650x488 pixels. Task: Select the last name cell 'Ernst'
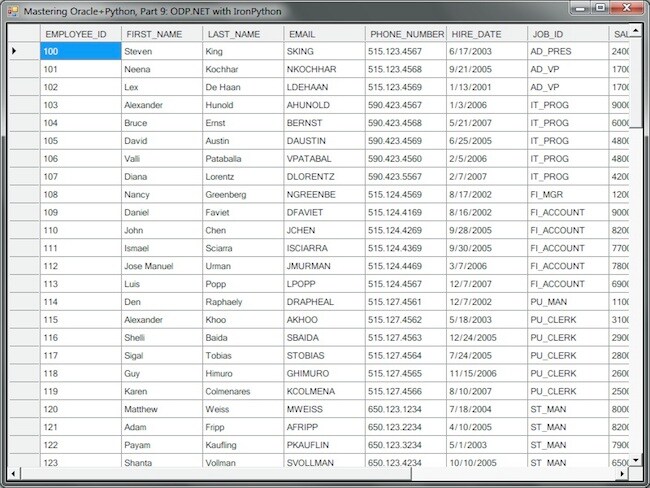click(x=243, y=123)
